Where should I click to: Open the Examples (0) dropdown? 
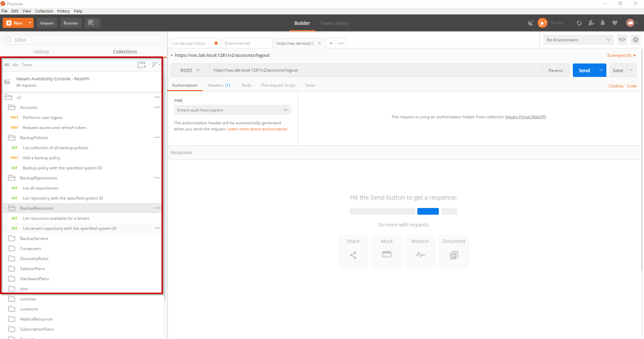[x=622, y=55]
